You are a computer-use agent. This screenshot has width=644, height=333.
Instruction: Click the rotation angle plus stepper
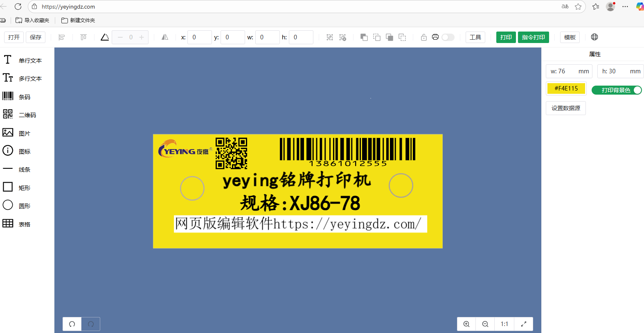coord(142,37)
